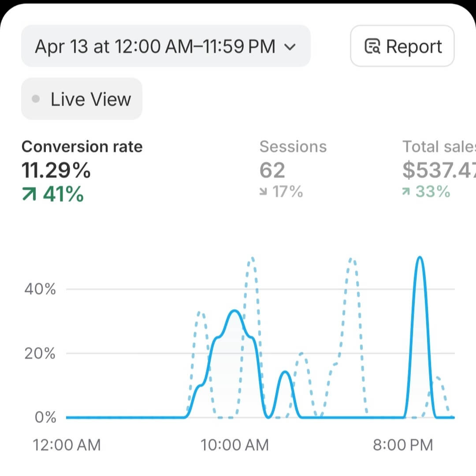Click the tallest dotted comparison peak after 10:00 AM
Image resolution: width=476 pixels, height=476 pixels.
point(252,259)
